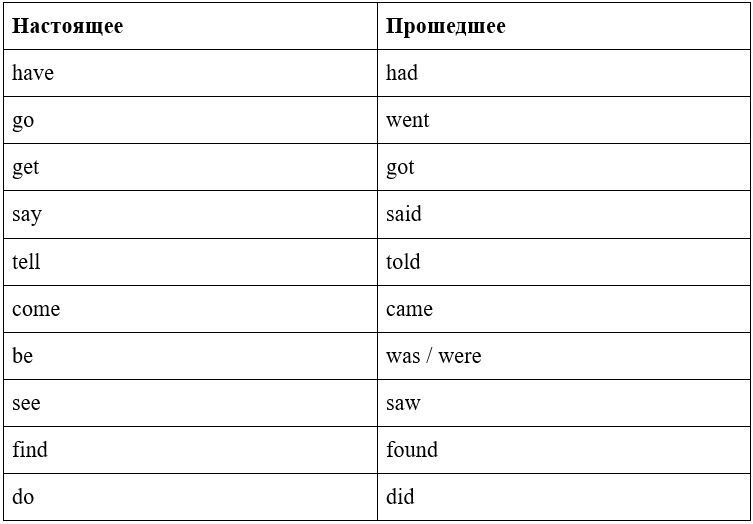Click the word told
This screenshot has height=524, width=753.
coord(403,261)
